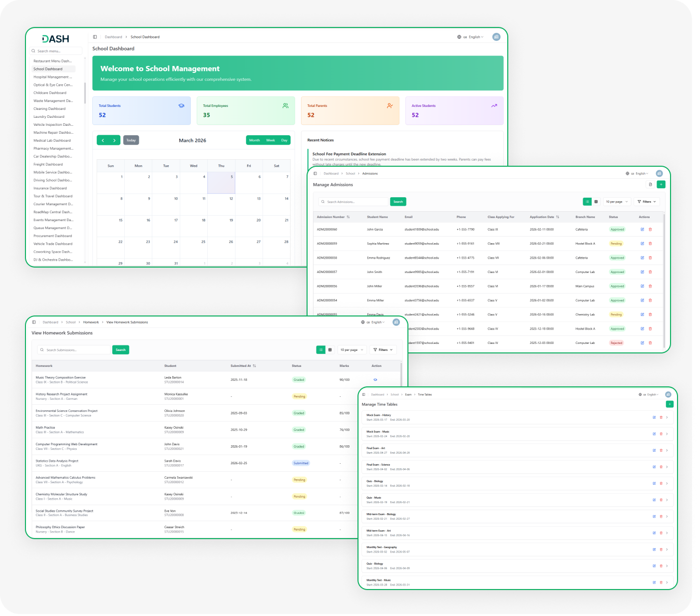Open the 10 per page dropdown in Admissions

click(x=617, y=202)
